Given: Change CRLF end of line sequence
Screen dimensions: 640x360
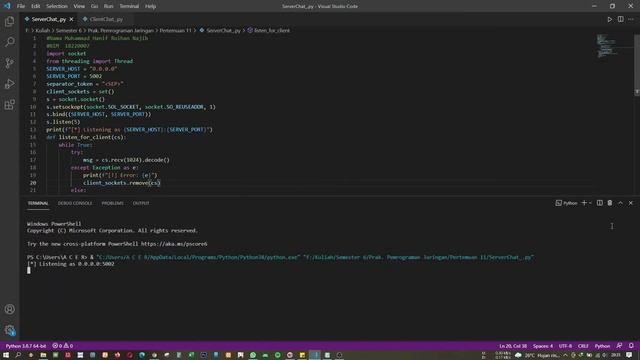Looking at the screenshot, I should pos(583,346).
